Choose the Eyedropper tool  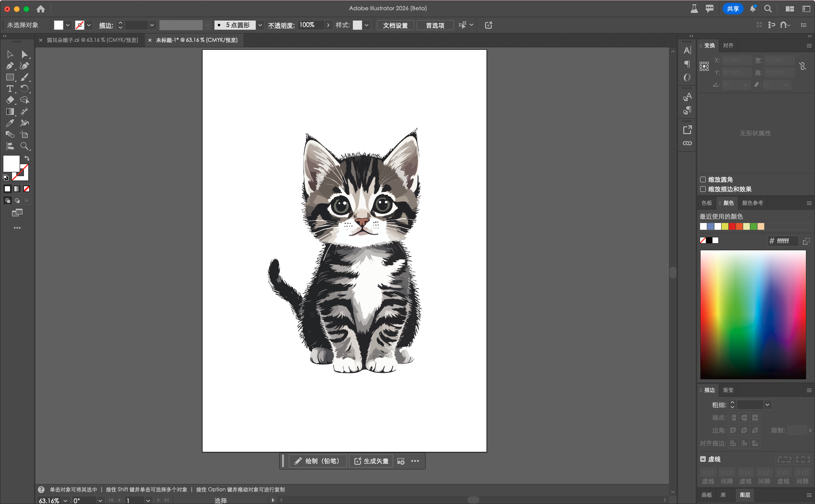(x=10, y=123)
